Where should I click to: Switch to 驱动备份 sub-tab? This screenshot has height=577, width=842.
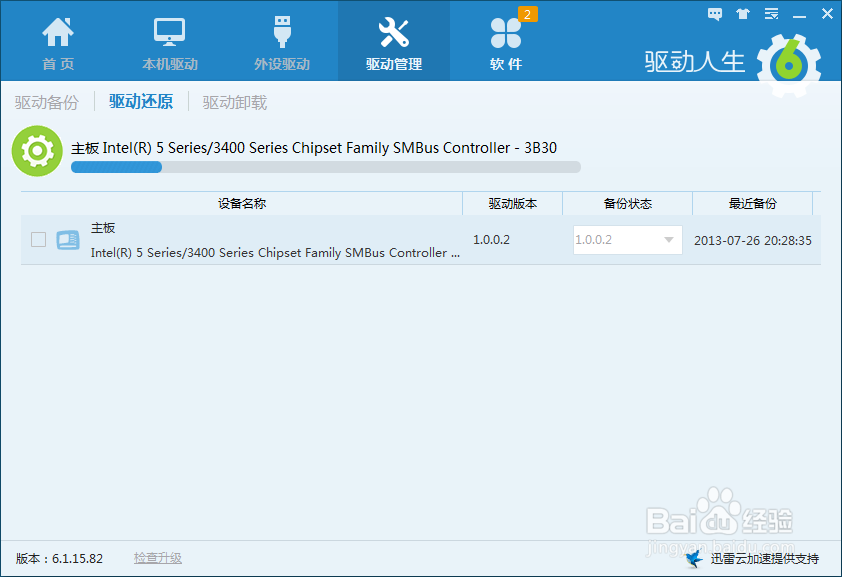(x=47, y=102)
